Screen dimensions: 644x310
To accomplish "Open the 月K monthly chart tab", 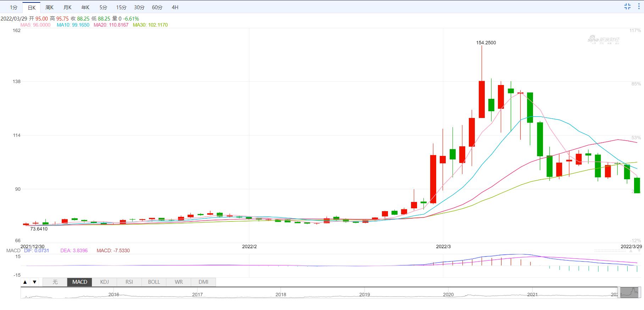I will (67, 7).
